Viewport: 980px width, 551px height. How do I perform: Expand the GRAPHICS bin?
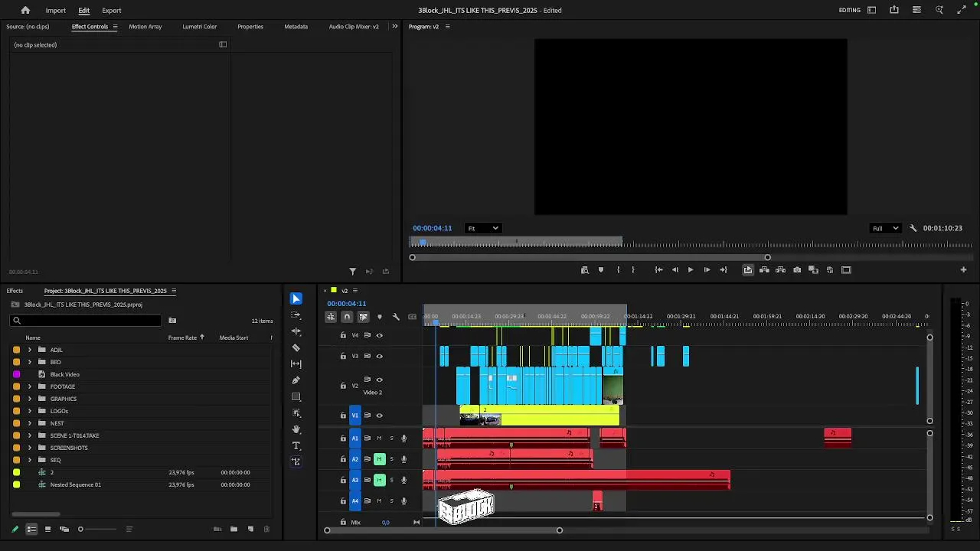click(x=30, y=399)
